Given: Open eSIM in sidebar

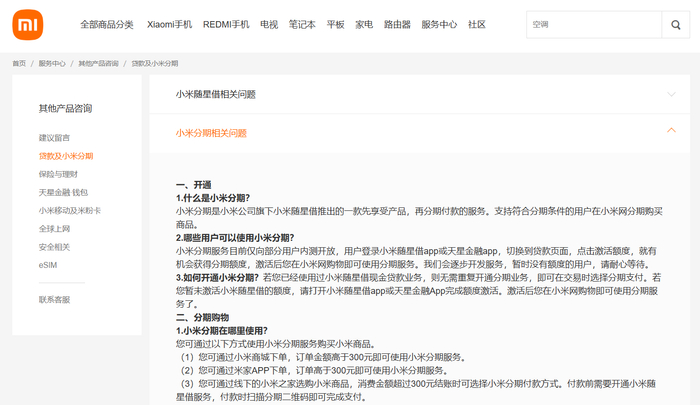Looking at the screenshot, I should pyautogui.click(x=48, y=265).
